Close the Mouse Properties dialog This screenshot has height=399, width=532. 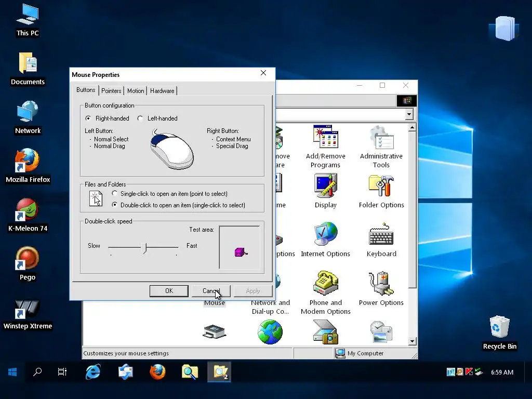tap(263, 73)
